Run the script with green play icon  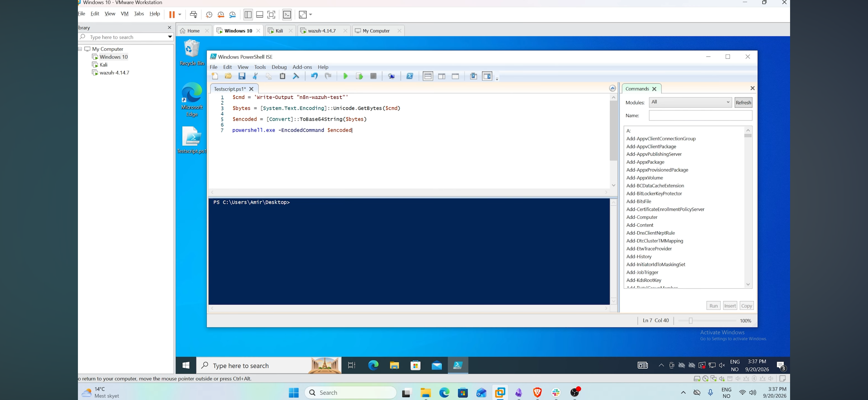click(346, 76)
